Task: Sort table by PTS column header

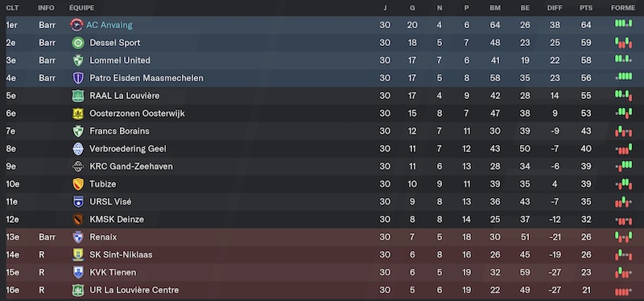Action: [586, 8]
